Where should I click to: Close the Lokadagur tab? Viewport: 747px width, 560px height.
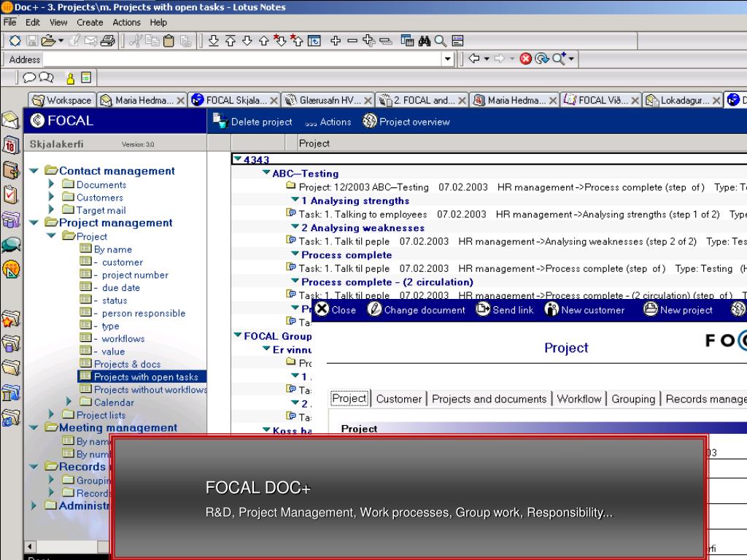[x=716, y=101]
